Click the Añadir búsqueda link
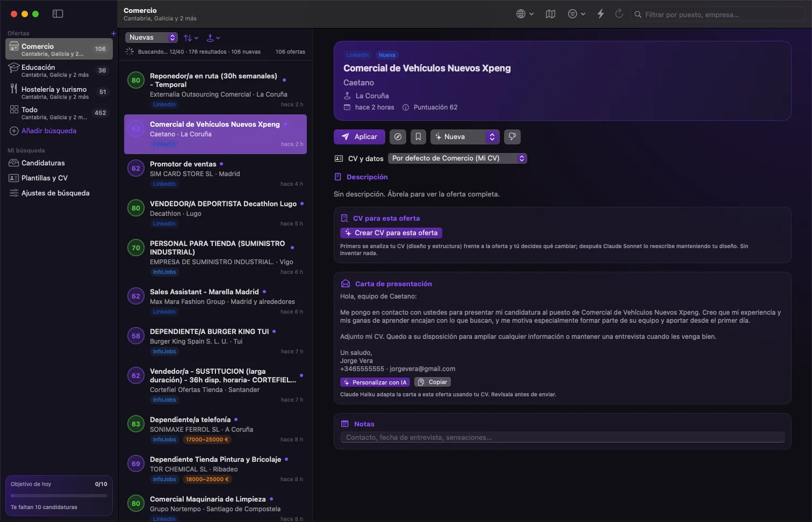 48,131
